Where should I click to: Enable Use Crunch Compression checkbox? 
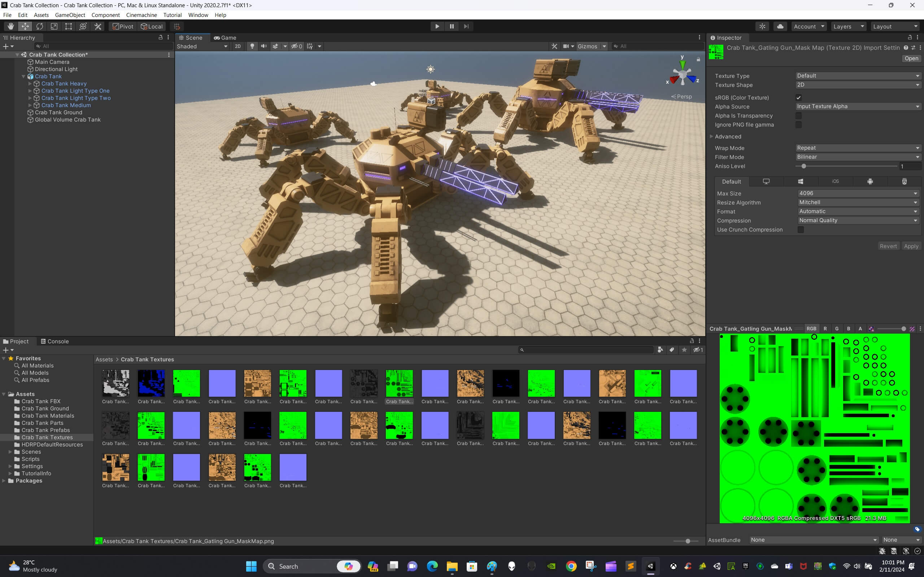pos(801,230)
